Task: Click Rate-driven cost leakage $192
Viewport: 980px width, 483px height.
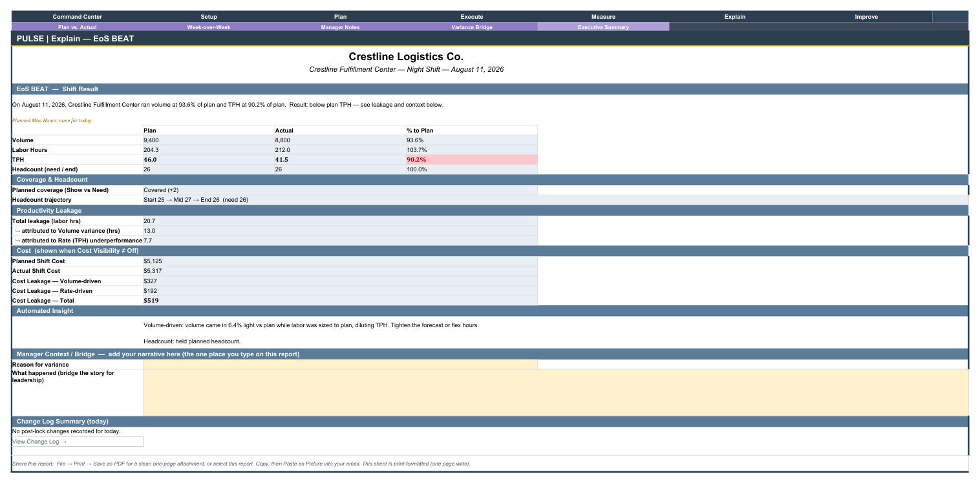Action: coord(340,291)
